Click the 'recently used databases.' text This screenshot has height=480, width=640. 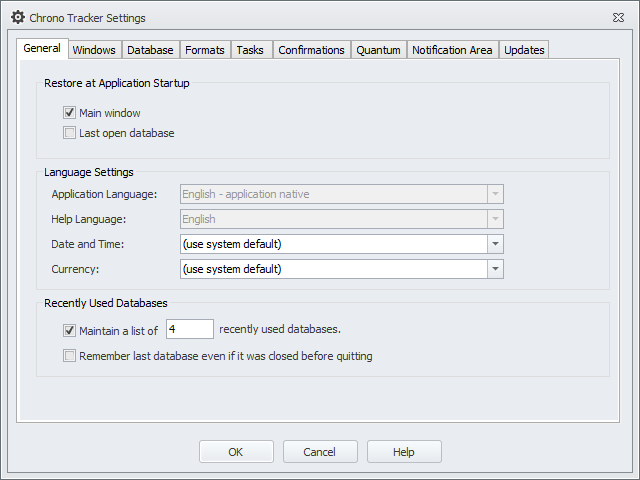pos(280,329)
